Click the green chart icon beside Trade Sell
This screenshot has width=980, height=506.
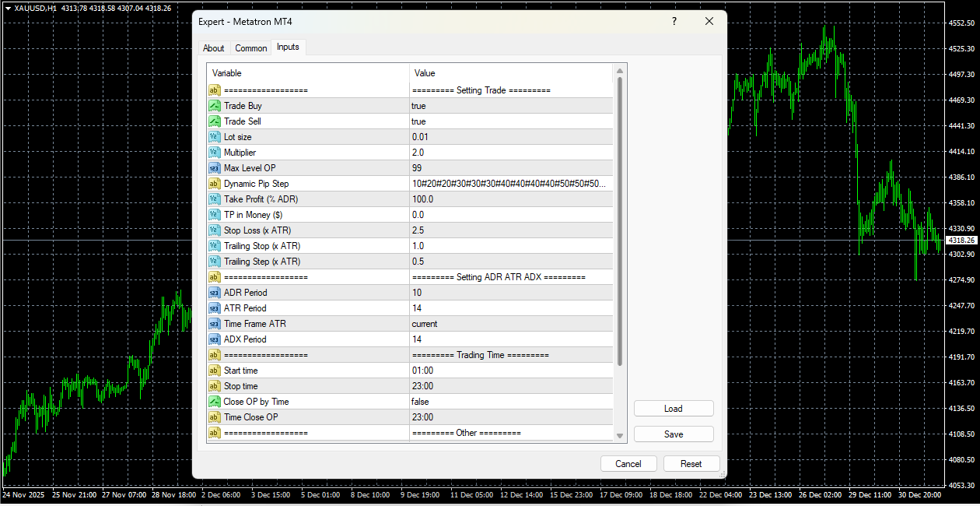(x=214, y=121)
